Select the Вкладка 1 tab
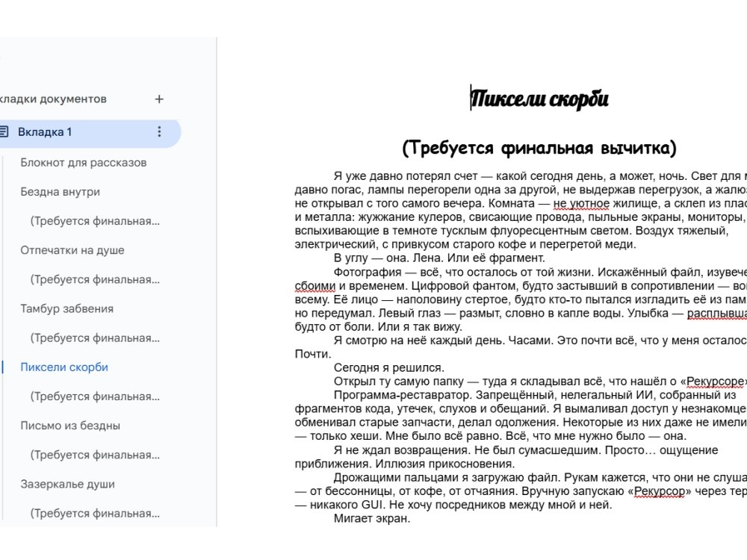This screenshot has height=560, width=747. (45, 132)
